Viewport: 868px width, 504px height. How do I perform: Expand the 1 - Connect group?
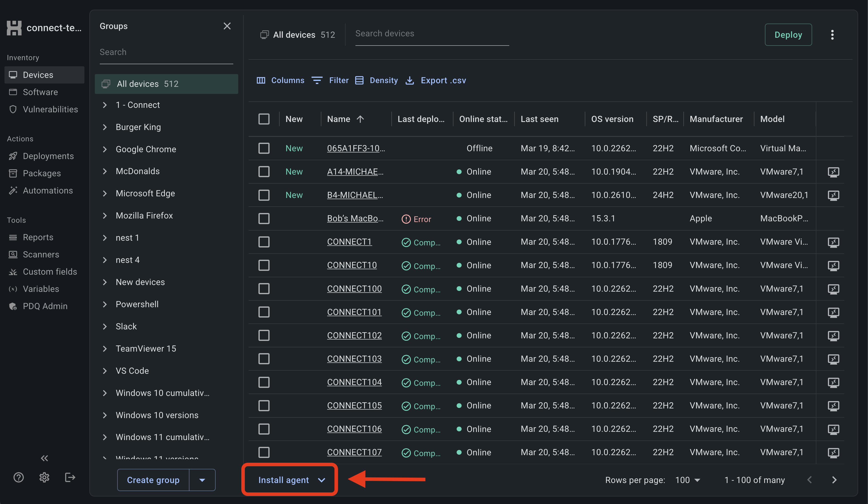[105, 105]
